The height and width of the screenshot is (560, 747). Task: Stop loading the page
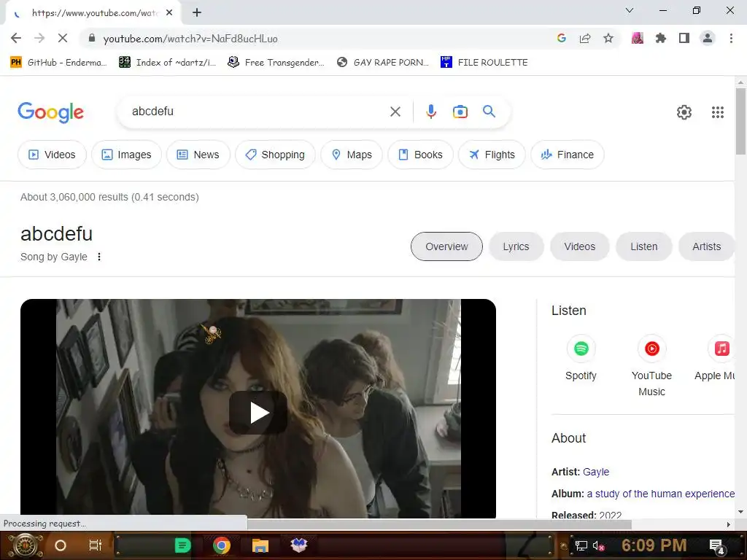click(x=63, y=38)
